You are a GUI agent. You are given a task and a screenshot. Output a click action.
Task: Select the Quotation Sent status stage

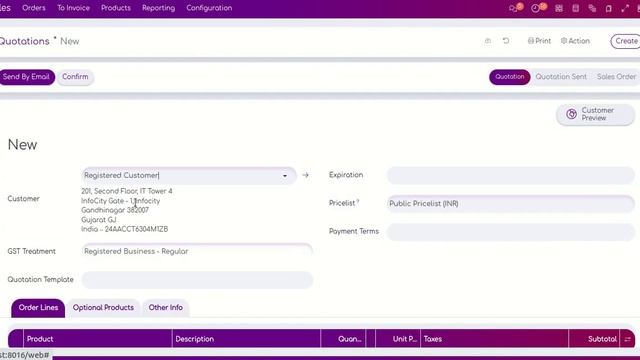click(x=561, y=77)
